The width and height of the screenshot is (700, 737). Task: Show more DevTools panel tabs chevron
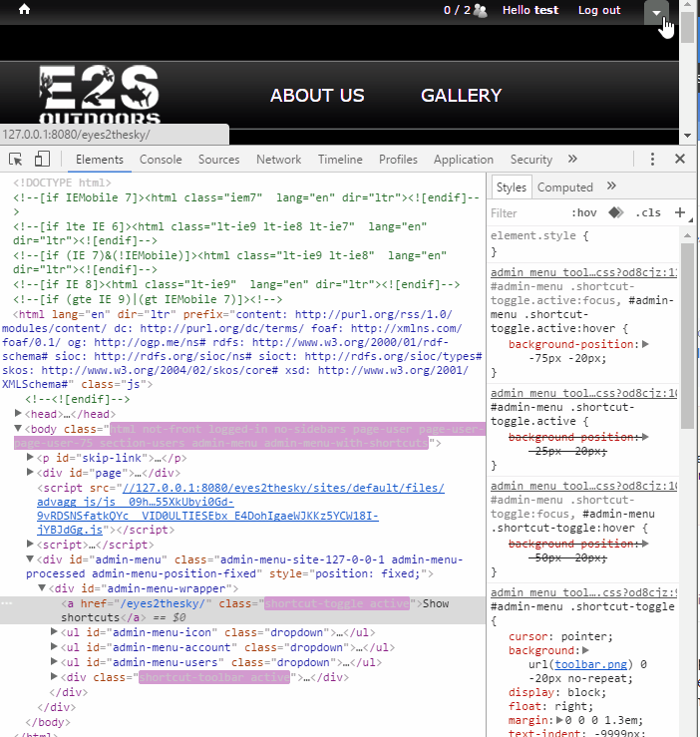(x=572, y=159)
